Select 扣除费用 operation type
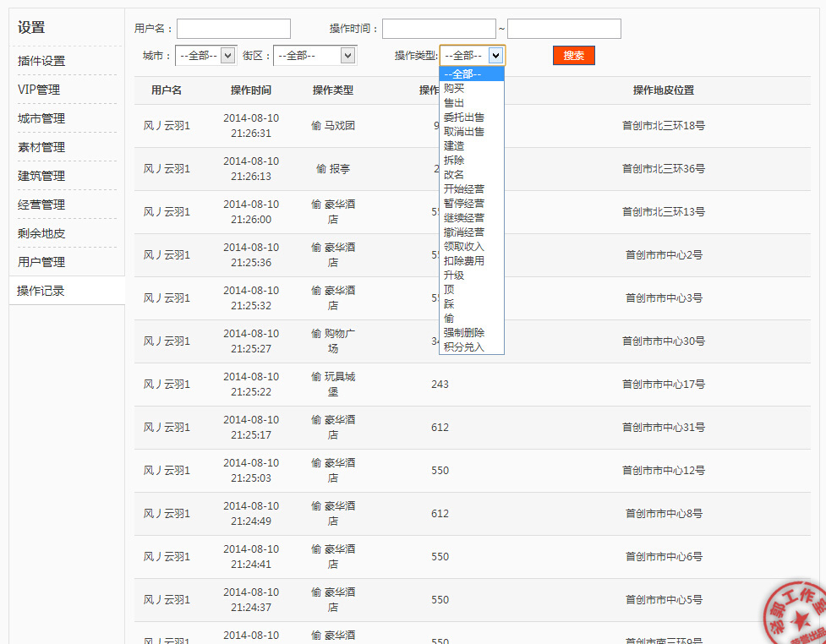826x644 pixels. pos(472,260)
